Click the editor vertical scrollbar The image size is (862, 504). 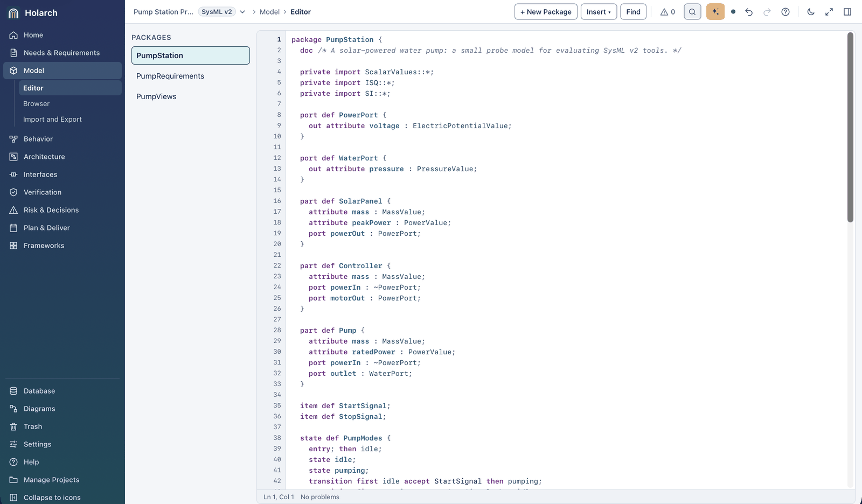coord(850,127)
